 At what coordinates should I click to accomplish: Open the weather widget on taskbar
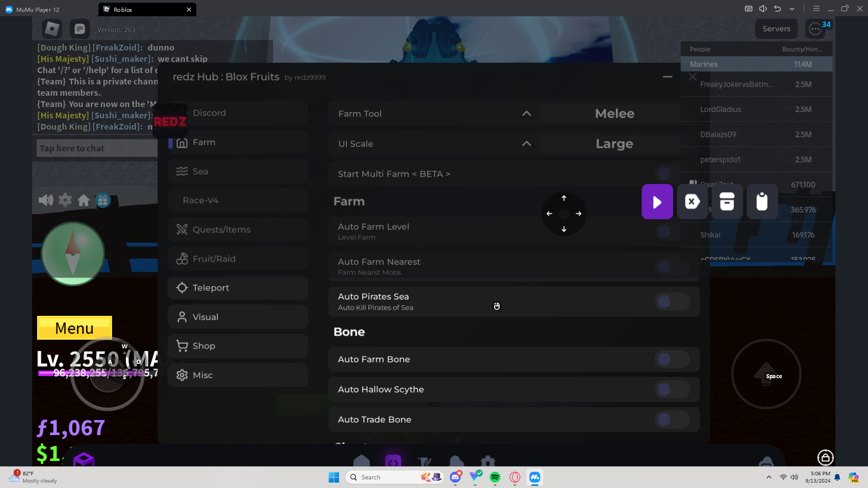tap(34, 477)
